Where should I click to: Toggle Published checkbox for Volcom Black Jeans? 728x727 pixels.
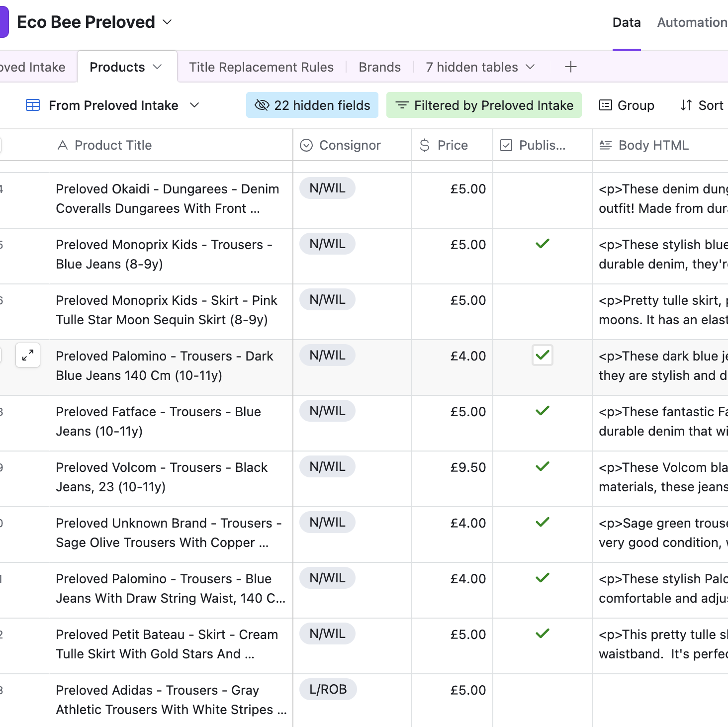[542, 466]
